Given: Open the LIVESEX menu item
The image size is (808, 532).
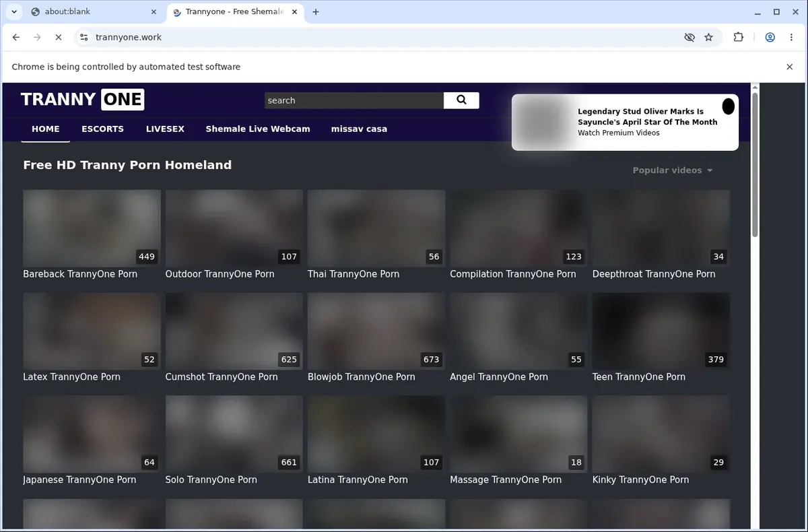Looking at the screenshot, I should [165, 129].
